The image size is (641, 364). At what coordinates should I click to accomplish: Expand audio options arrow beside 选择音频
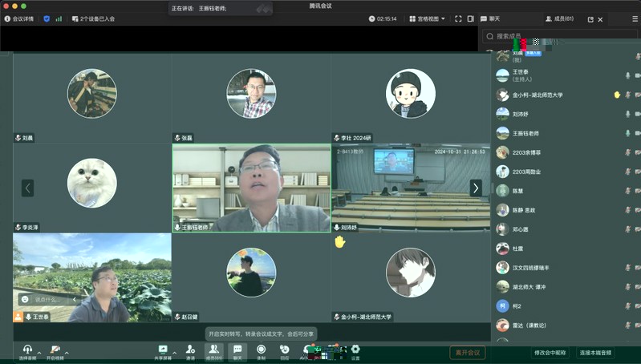click(39, 353)
